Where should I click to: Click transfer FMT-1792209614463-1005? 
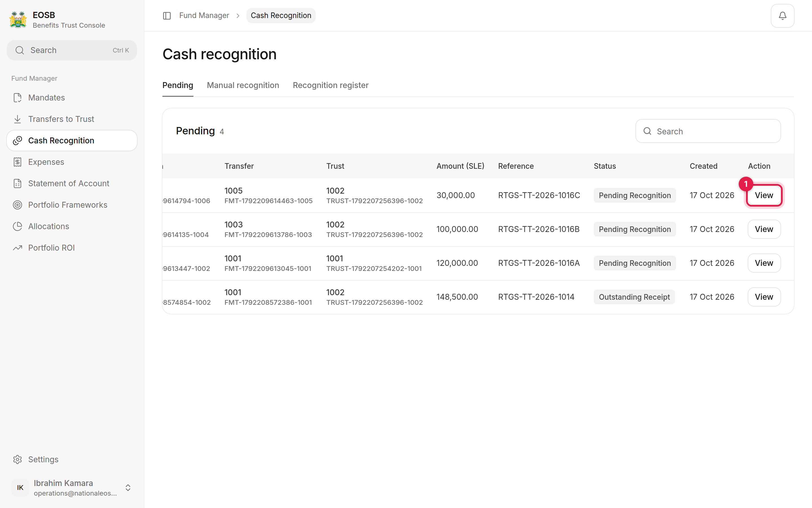[x=268, y=201]
